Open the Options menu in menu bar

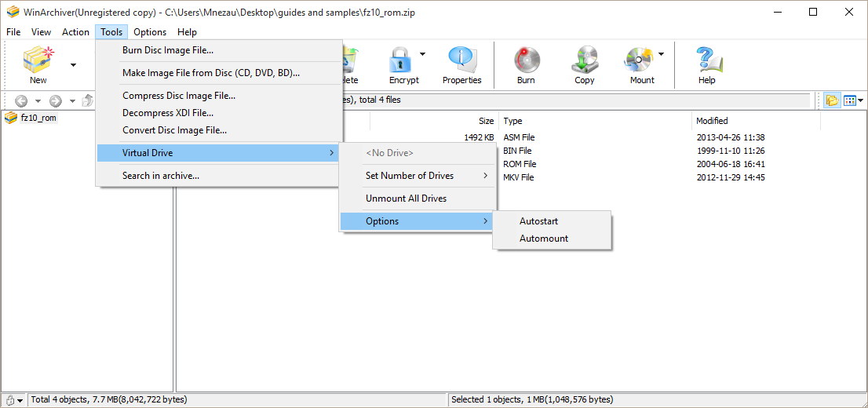click(150, 32)
